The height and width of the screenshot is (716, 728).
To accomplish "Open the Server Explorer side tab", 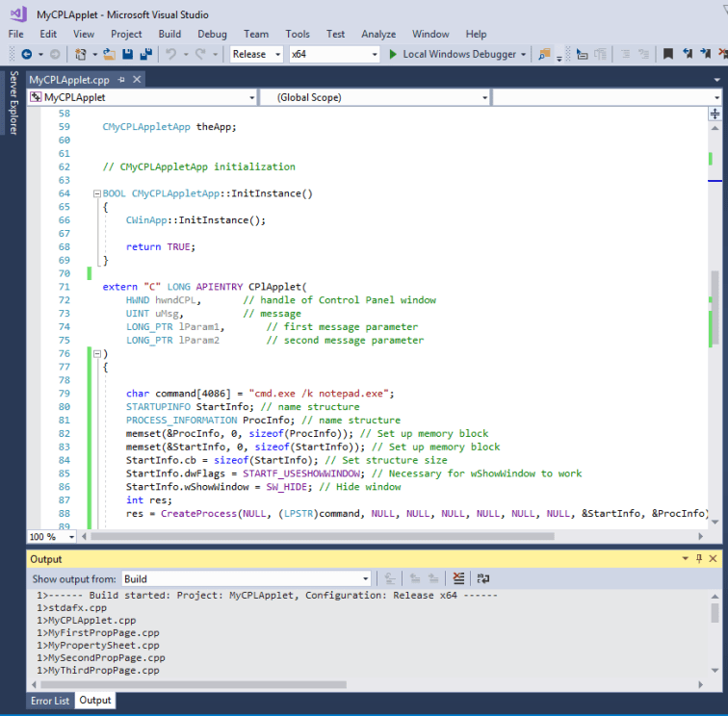I will 13,103.
